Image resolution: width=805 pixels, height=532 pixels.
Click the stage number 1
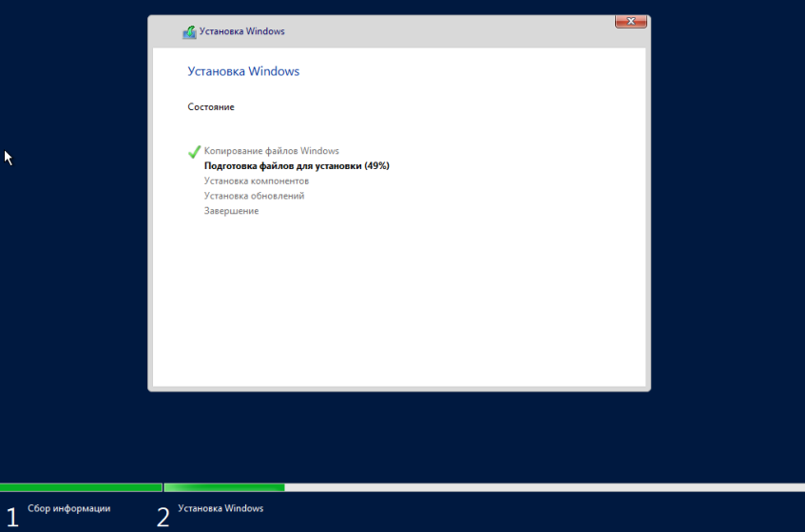click(x=12, y=517)
